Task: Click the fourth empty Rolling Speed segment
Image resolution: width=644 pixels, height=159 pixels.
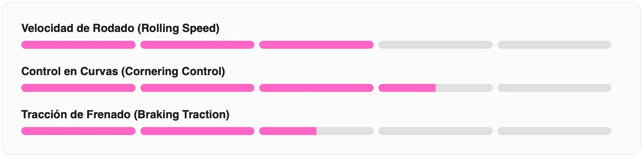Action: tap(436, 45)
